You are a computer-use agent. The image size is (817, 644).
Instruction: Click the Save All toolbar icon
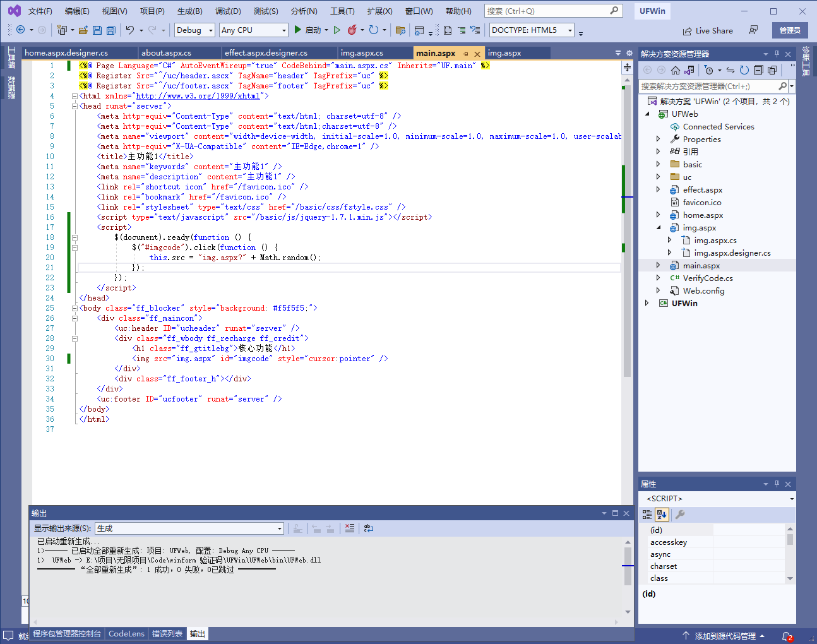(x=111, y=30)
